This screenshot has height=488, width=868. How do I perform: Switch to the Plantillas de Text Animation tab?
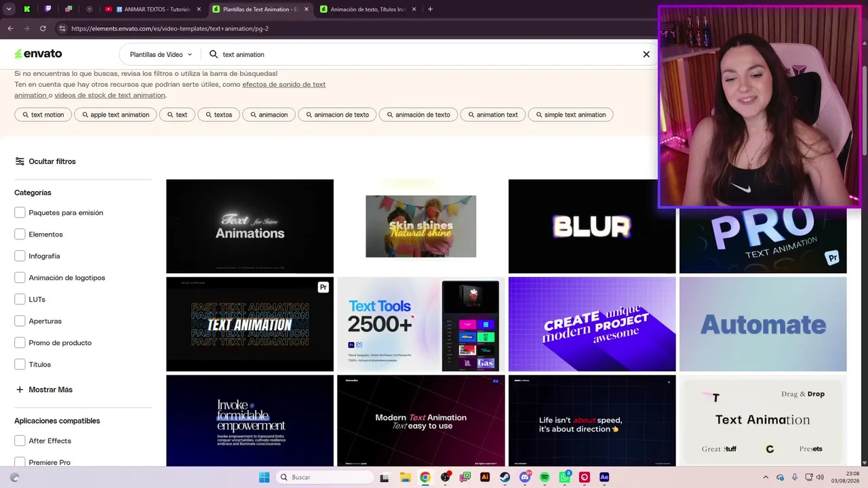pyautogui.click(x=260, y=9)
